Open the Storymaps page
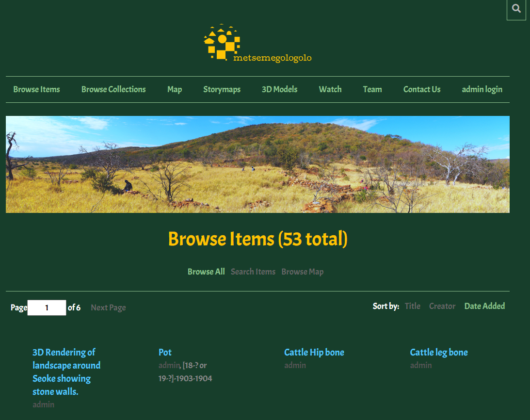 click(222, 89)
